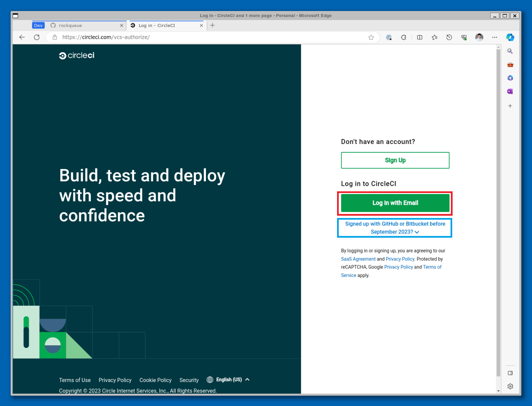532x406 pixels.
Task: Switch to the rockqueue tab
Action: click(87, 25)
